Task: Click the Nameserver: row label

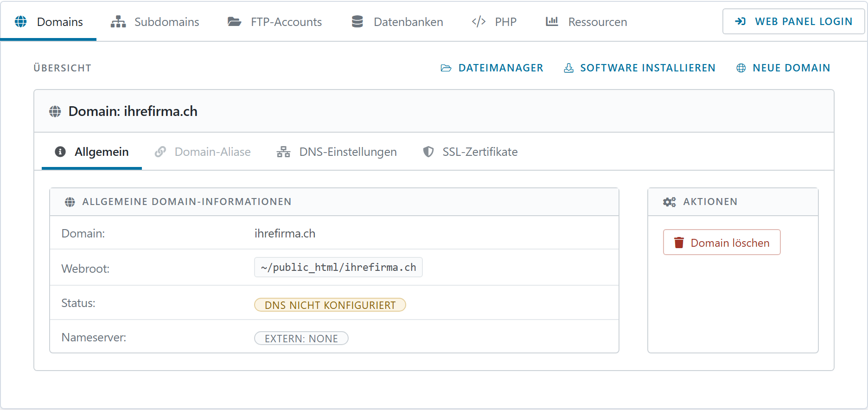Action: pyautogui.click(x=94, y=337)
